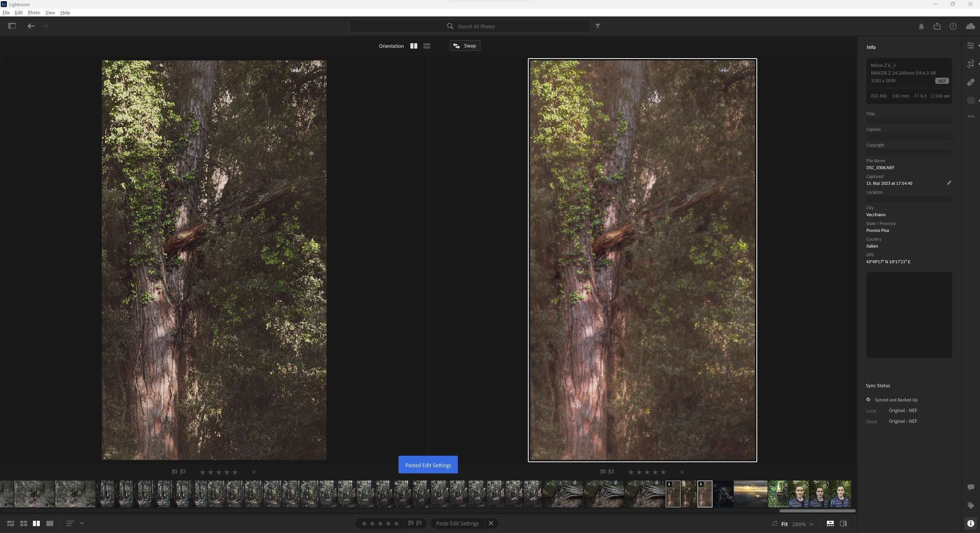Click Paste Edit Settings button

click(457, 523)
